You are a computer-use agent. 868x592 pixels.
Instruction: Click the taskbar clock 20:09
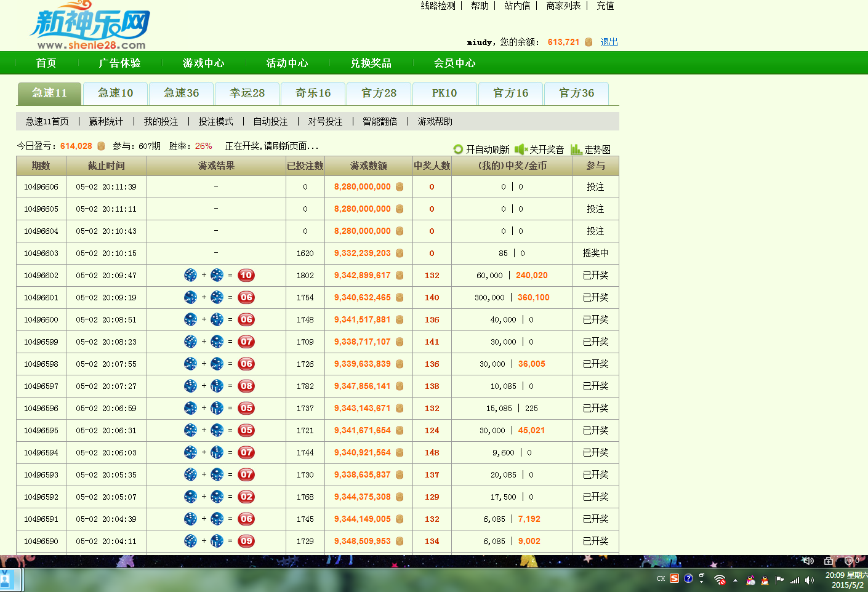coord(845,580)
